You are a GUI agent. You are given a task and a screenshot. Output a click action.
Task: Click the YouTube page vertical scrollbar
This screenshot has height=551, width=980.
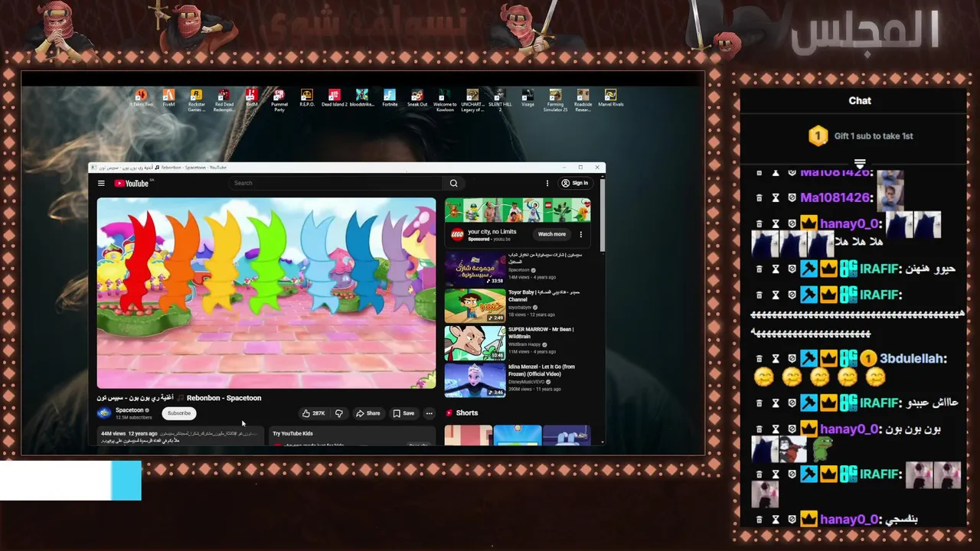click(603, 216)
